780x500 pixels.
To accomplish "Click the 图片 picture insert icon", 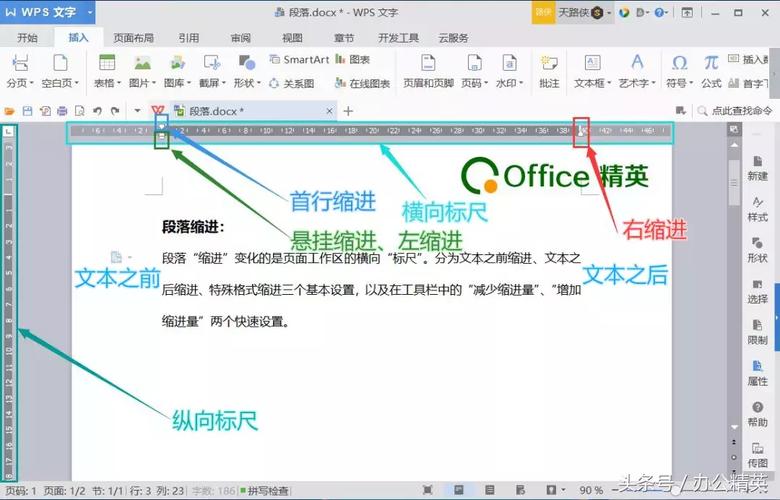I will tap(142, 63).
